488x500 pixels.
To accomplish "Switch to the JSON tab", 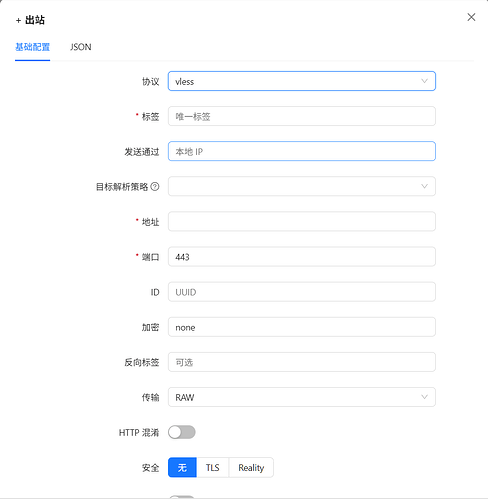I will [81, 47].
